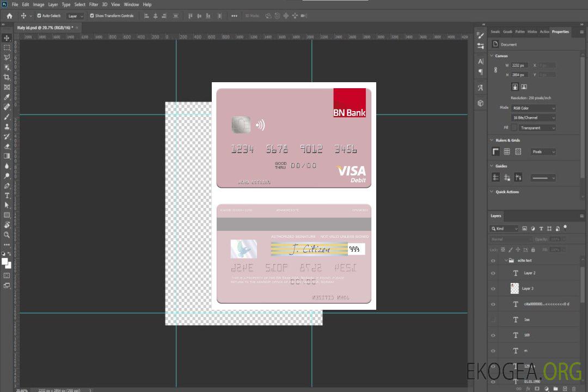Viewport: 588px width, 392px height.
Task: Select the Hand tool
Action: tap(7, 225)
